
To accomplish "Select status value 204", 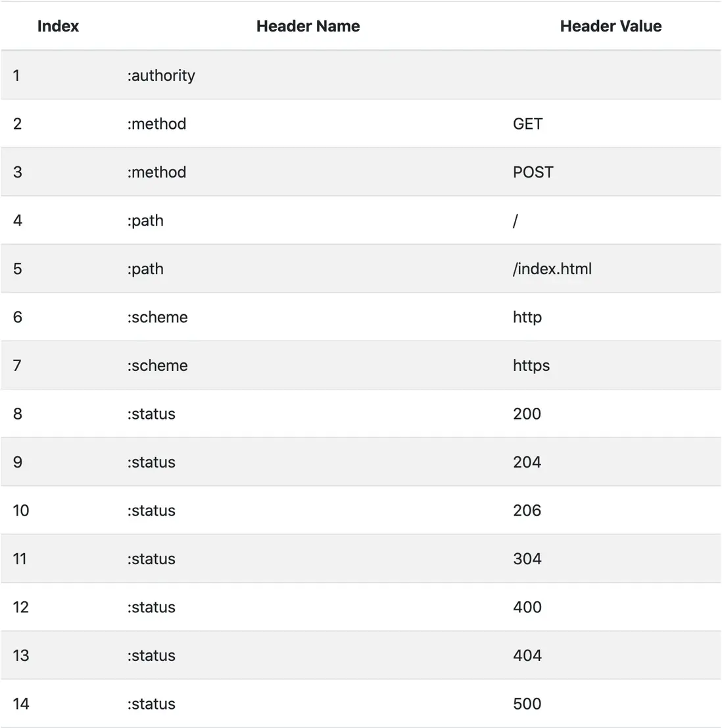I will tap(527, 462).
